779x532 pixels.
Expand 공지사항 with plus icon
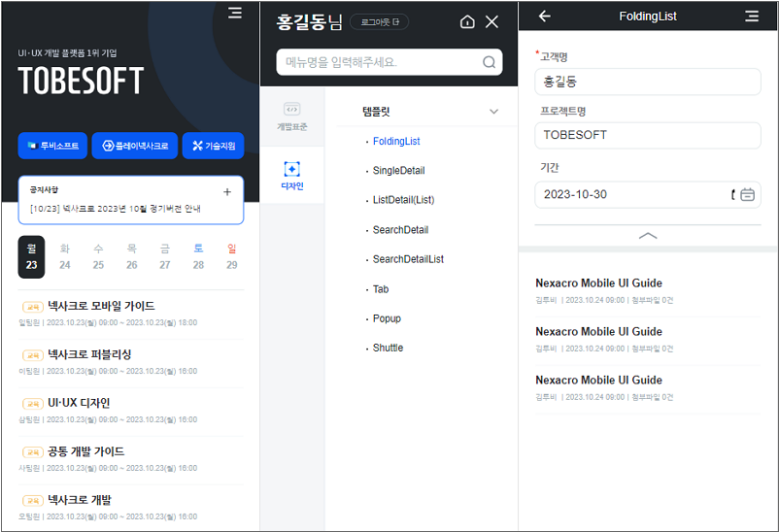point(227,192)
